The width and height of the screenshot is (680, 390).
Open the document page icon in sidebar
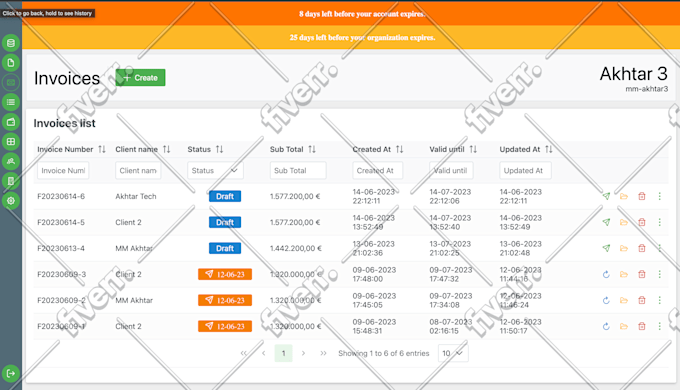tap(11, 62)
